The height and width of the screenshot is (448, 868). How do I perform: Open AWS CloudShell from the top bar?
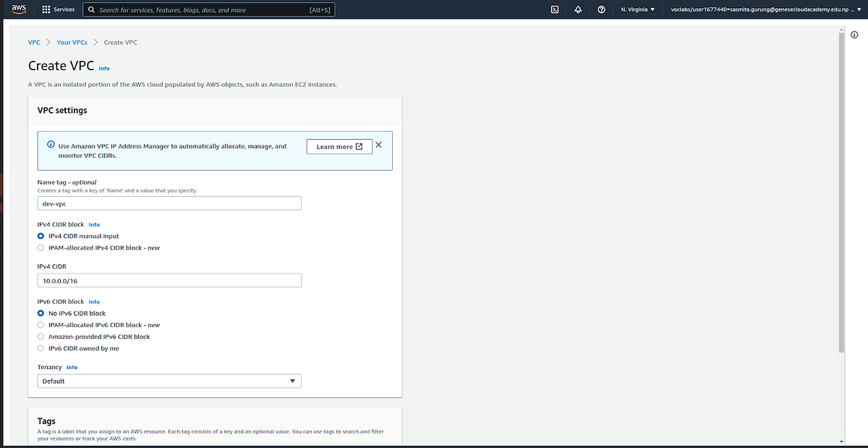click(x=554, y=9)
